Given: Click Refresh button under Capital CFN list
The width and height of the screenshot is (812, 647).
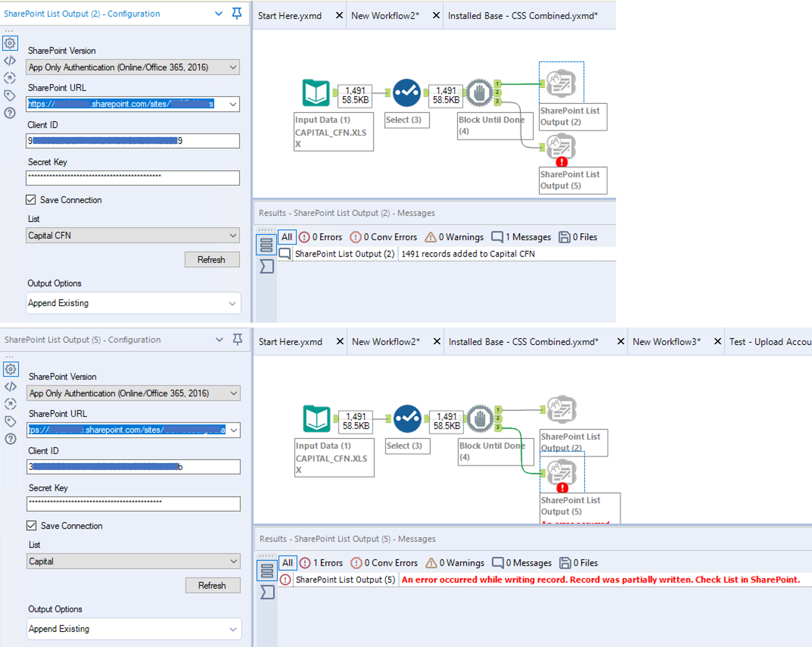Looking at the screenshot, I should click(212, 260).
